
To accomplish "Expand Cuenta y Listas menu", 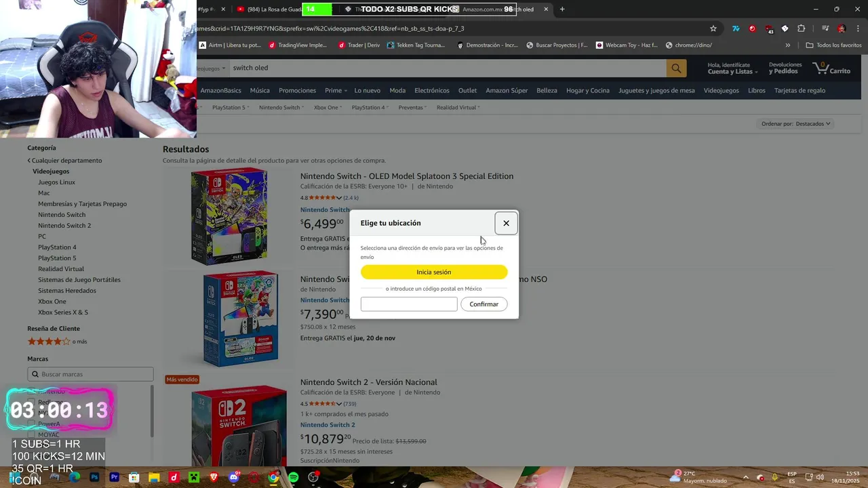I will pos(732,68).
